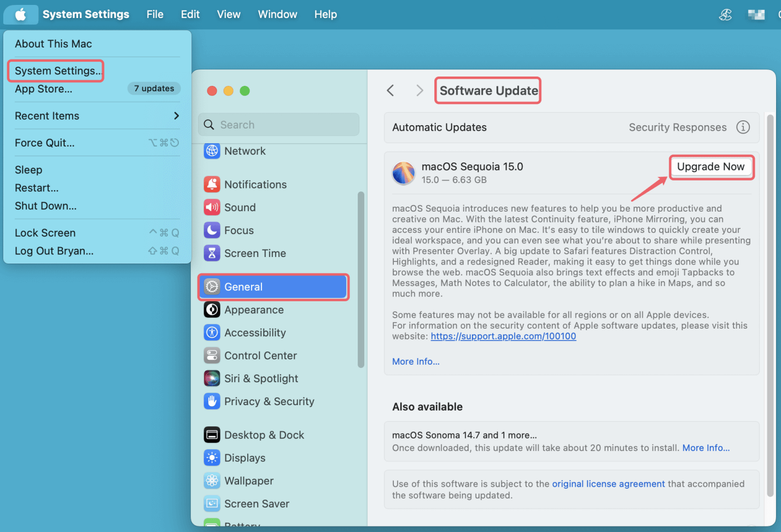
Task: Select the Wallpaper sidebar icon
Action: [212, 481]
